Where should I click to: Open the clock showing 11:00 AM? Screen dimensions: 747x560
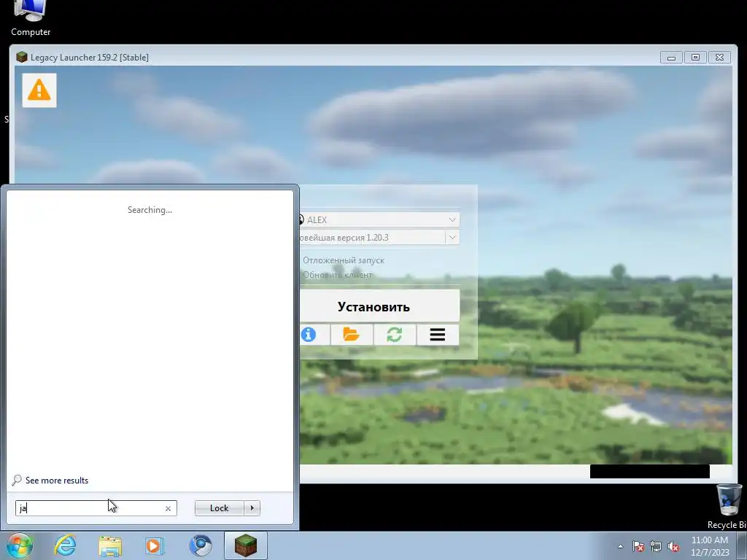tap(710, 546)
